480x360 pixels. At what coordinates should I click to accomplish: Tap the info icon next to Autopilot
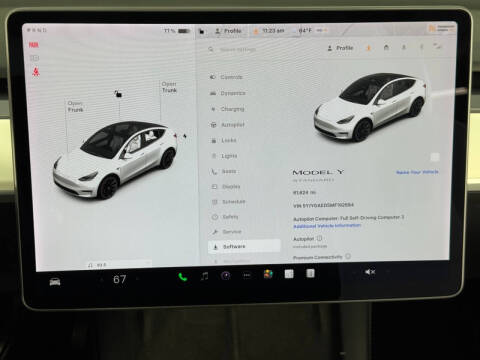point(319,238)
